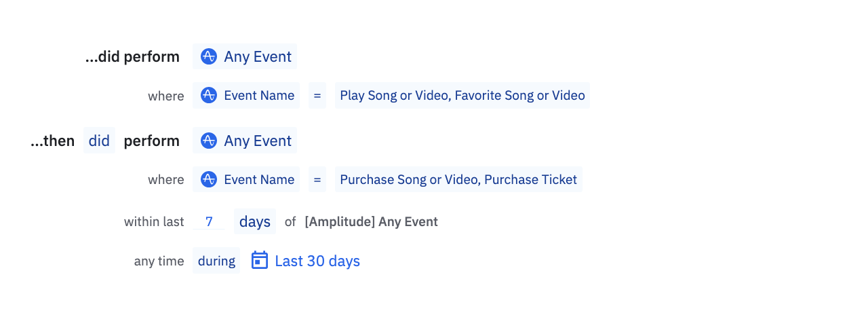Open the 'days' time unit dropdown
The width and height of the screenshot is (868, 330).
tap(255, 221)
